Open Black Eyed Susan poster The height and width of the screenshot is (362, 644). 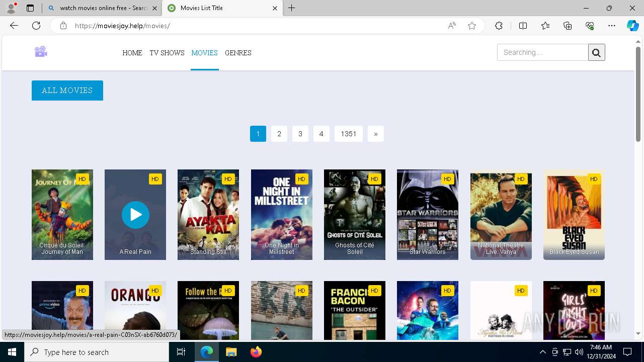coord(574,215)
